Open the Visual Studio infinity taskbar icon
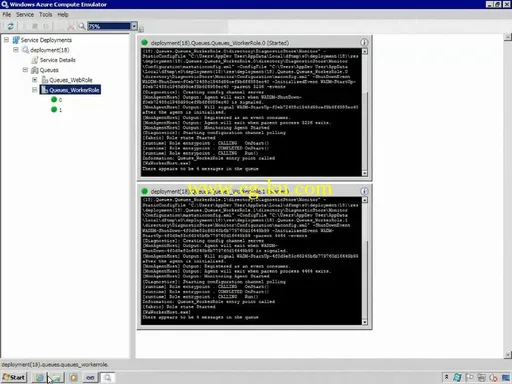Image resolution: width=512 pixels, height=384 pixels. click(x=90, y=377)
